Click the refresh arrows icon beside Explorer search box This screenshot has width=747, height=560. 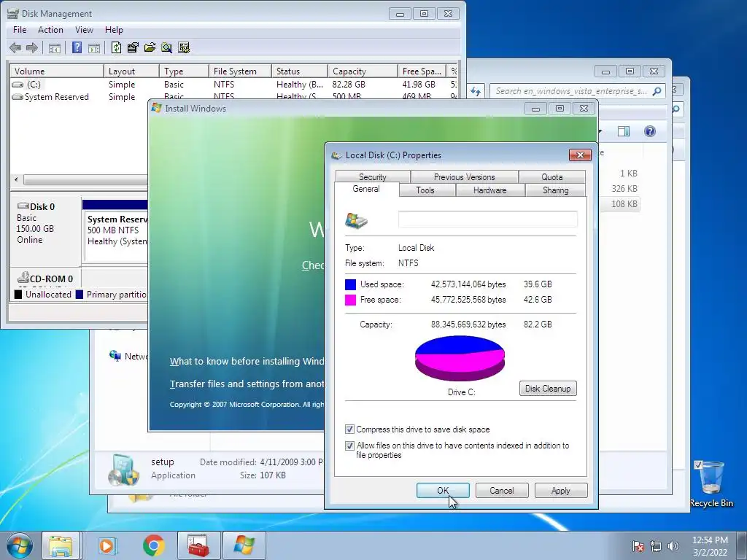476,91
